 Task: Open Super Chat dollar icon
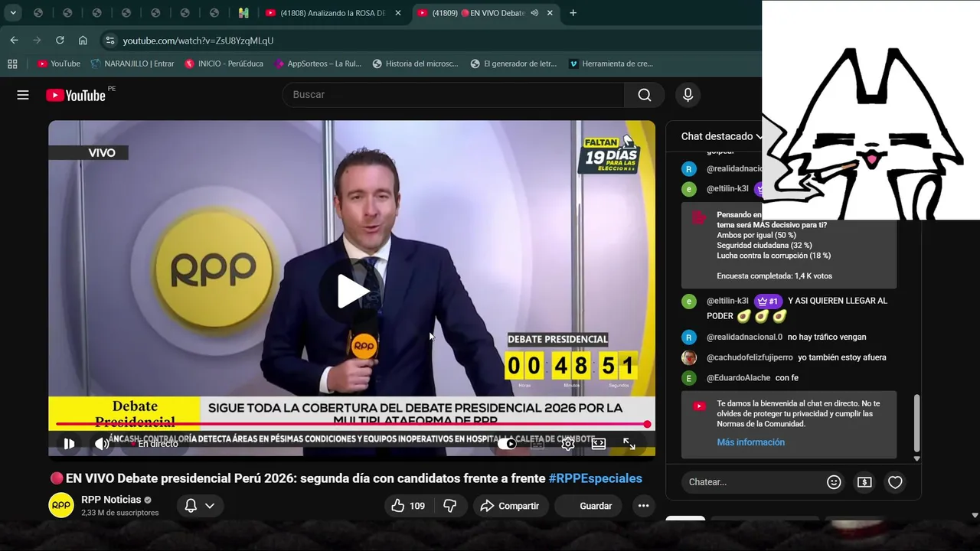[864, 482]
